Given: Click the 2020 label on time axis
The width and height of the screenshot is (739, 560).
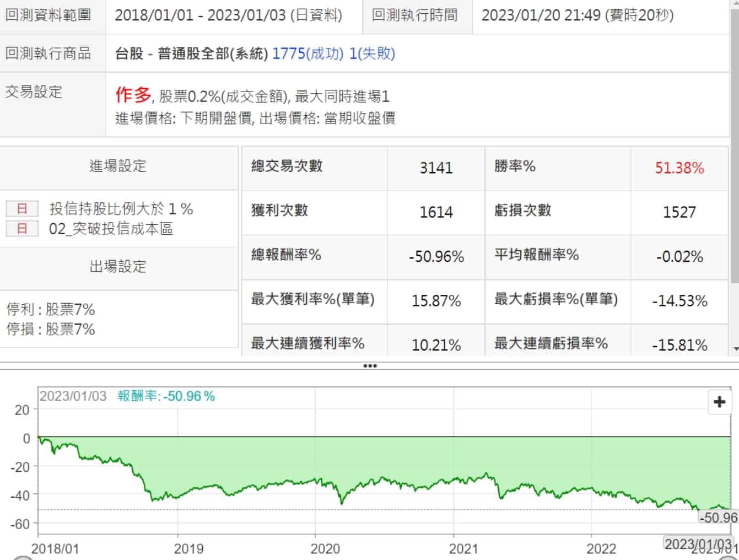Looking at the screenshot, I should (325, 549).
